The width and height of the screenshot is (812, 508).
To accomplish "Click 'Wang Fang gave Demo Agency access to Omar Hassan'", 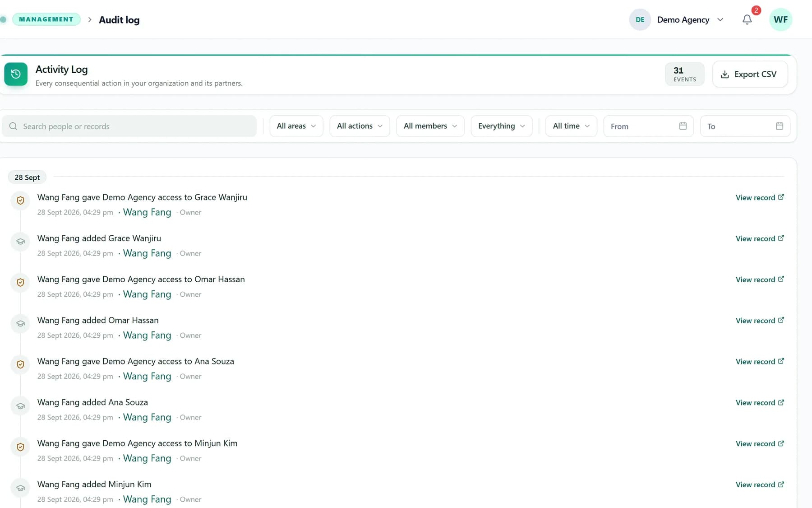I will coord(141,280).
